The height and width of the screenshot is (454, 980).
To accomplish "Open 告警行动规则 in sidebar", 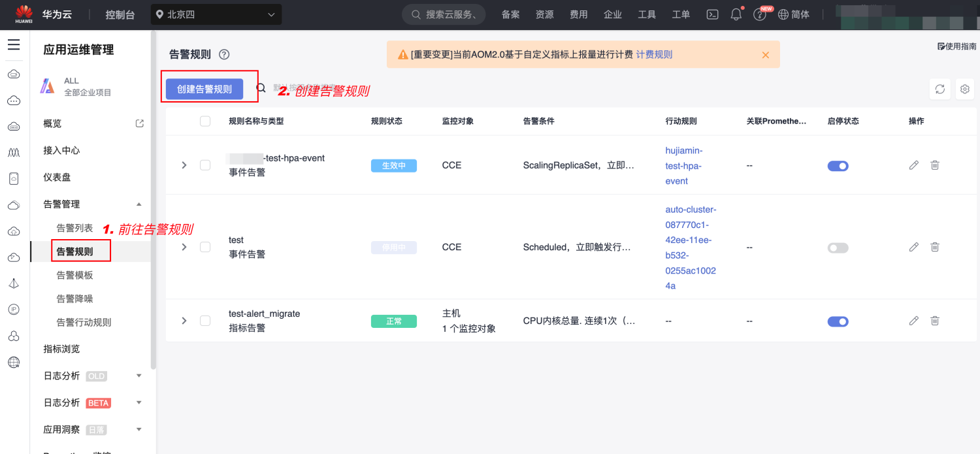I will tap(84, 322).
